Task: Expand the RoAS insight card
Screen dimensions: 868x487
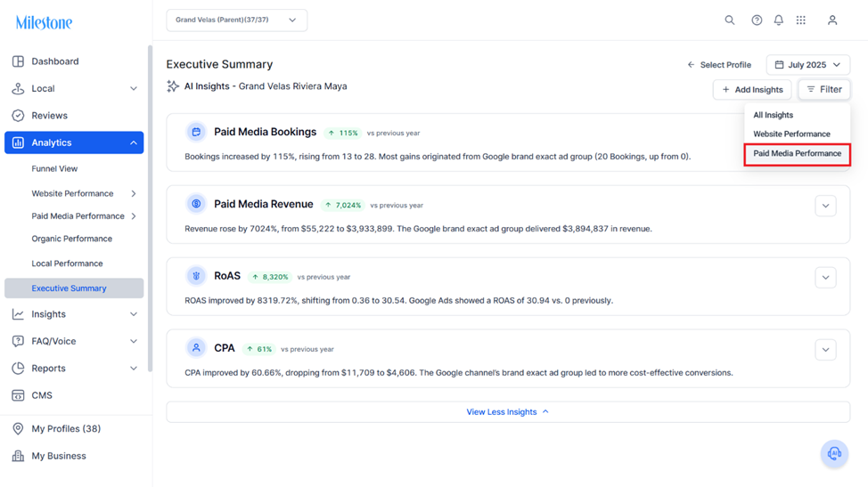Action: 825,278
